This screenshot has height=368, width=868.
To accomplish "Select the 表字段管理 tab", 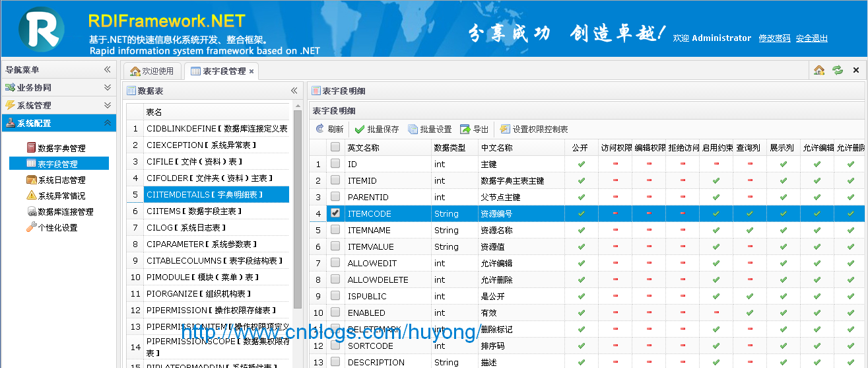I will (x=222, y=71).
